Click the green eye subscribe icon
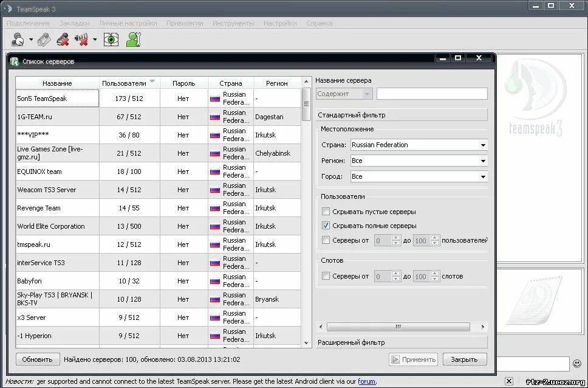The image size is (588, 388). pyautogui.click(x=111, y=40)
